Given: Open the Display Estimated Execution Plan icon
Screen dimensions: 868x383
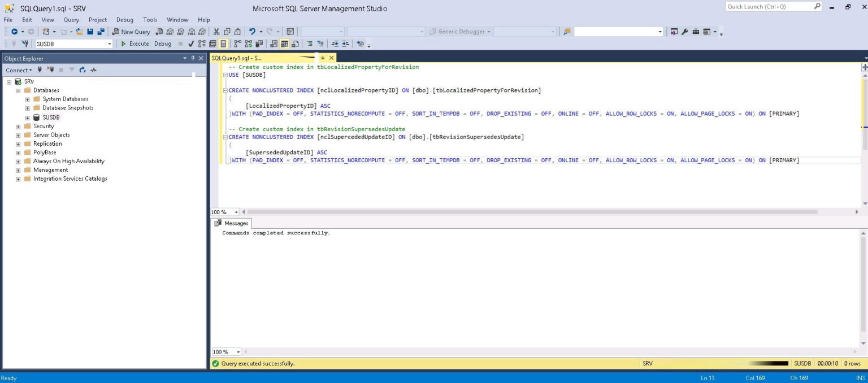Looking at the screenshot, I should pyautogui.click(x=201, y=43).
